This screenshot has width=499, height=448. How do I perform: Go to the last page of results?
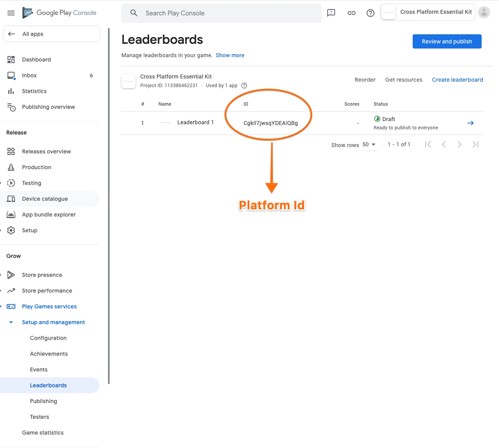[475, 144]
